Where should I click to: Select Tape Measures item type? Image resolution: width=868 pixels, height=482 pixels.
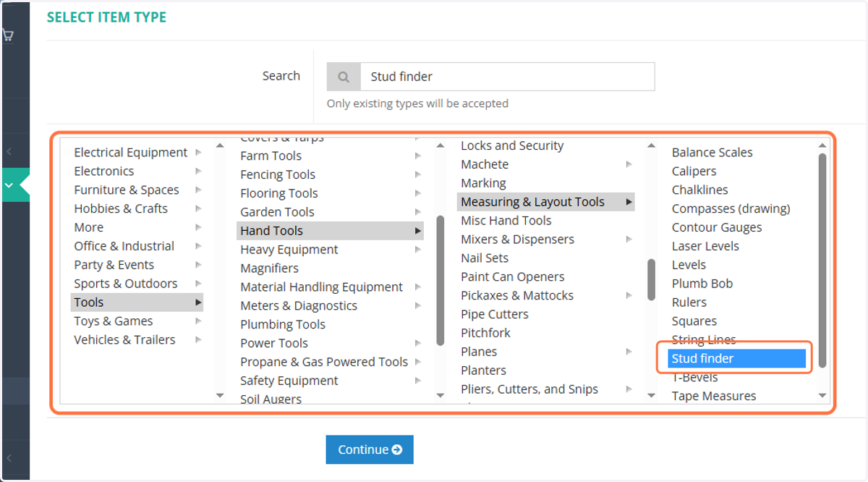[x=714, y=397]
